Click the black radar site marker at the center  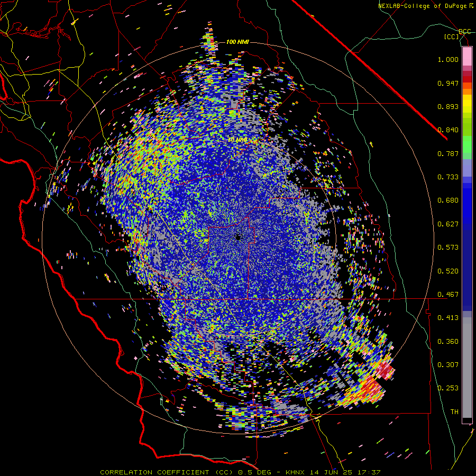(x=238, y=237)
